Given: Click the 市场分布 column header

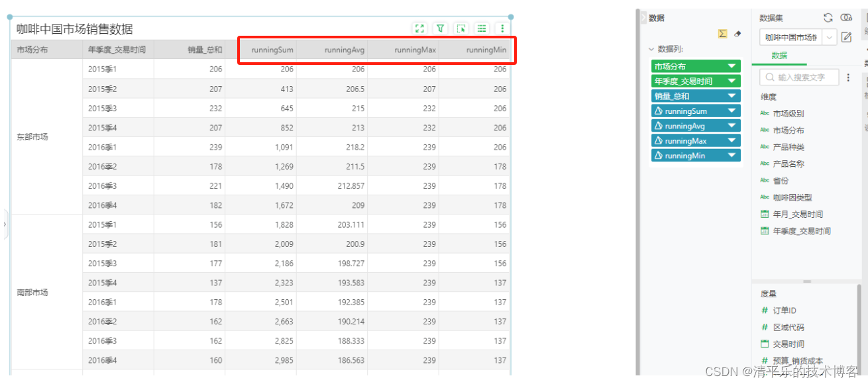Looking at the screenshot, I should 46,50.
